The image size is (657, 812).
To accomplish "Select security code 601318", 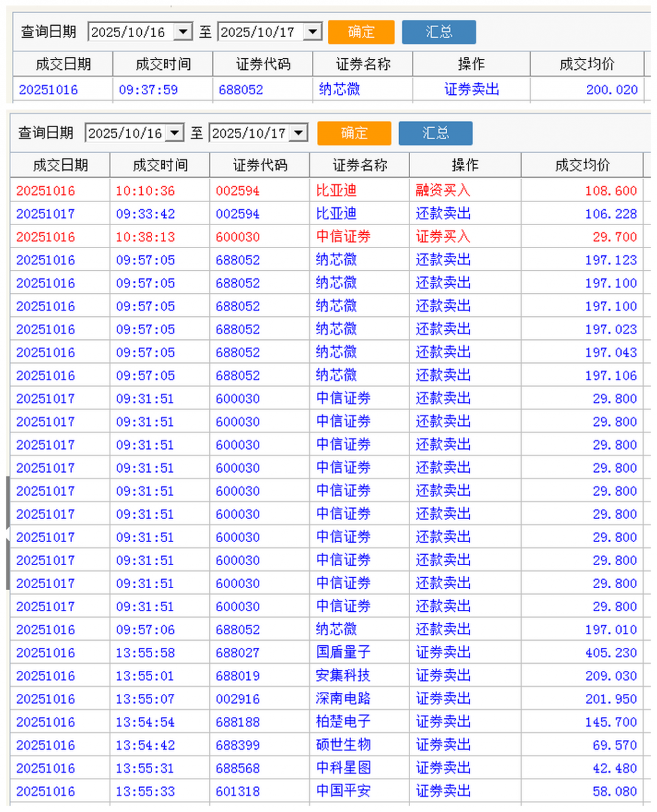I will [237, 791].
